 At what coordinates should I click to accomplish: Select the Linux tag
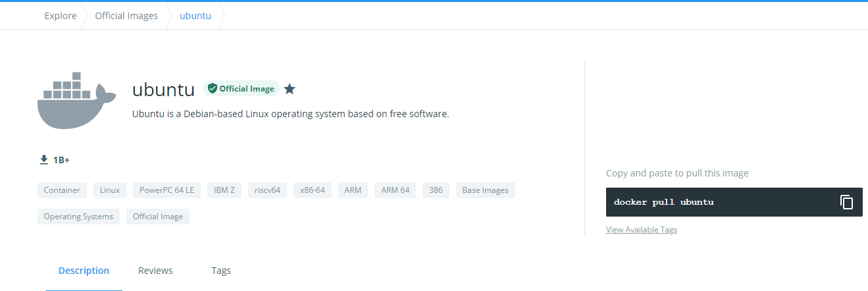[110, 190]
